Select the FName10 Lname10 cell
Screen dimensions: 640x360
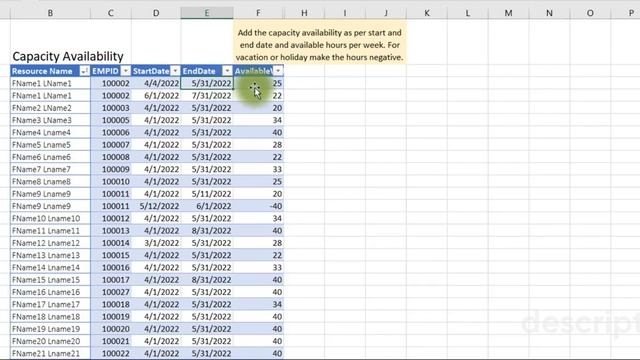point(50,218)
